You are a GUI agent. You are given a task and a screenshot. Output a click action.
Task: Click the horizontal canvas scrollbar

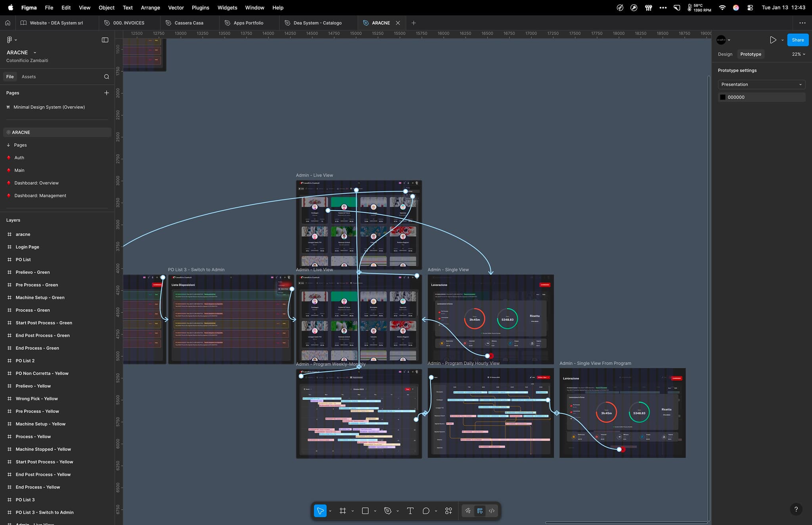point(626,523)
